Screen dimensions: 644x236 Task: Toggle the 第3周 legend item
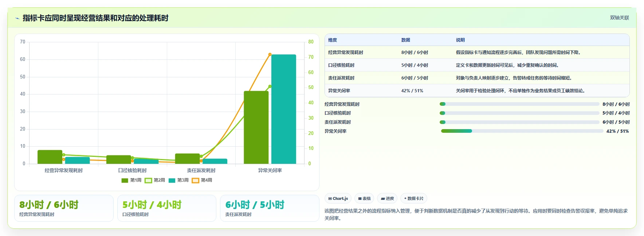coord(178,180)
